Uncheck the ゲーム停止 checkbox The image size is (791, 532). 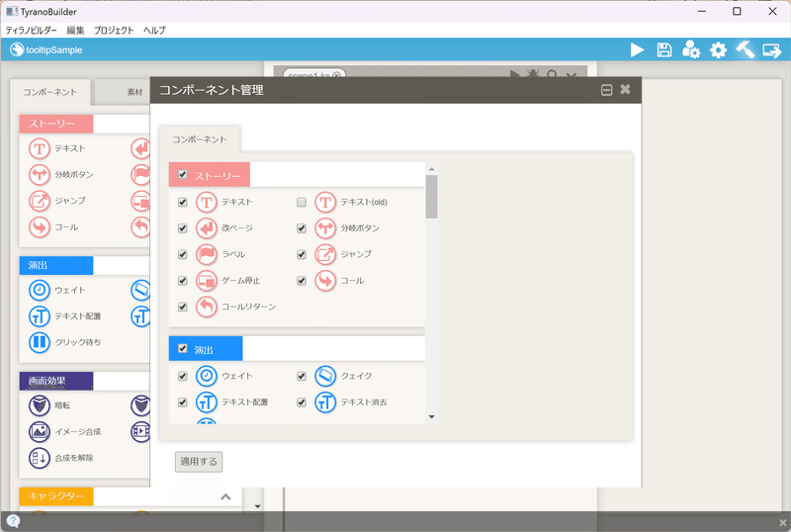pyautogui.click(x=183, y=281)
